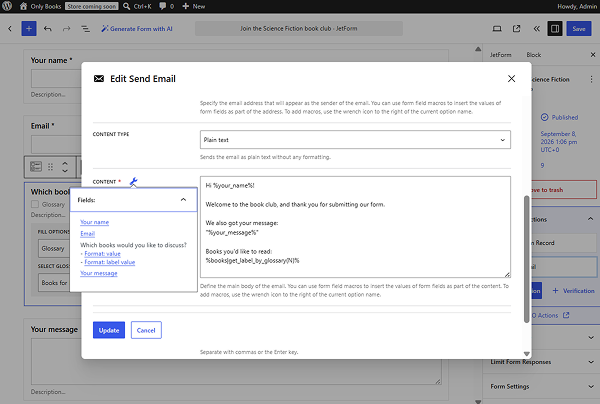Click the dialog scroll down arrow

pos(527,354)
